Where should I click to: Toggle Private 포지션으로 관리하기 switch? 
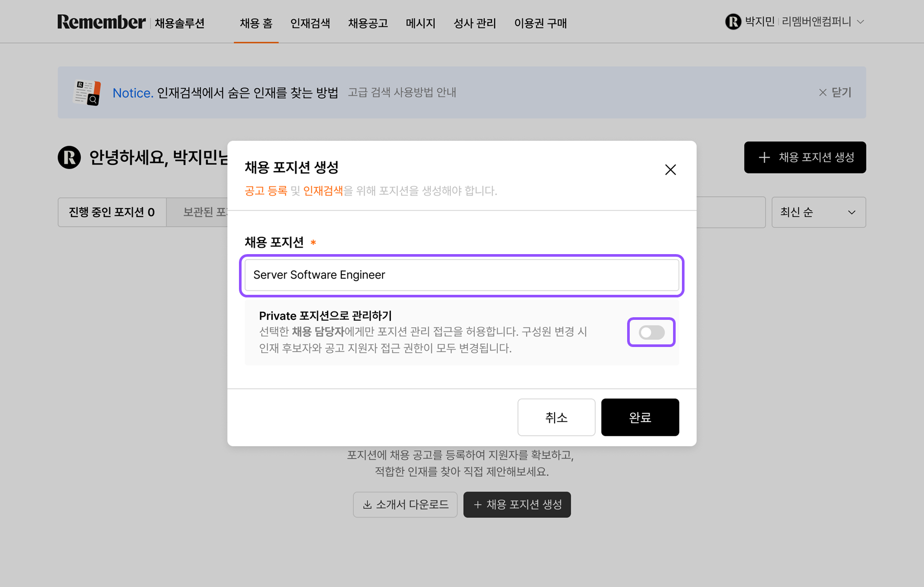pyautogui.click(x=651, y=332)
